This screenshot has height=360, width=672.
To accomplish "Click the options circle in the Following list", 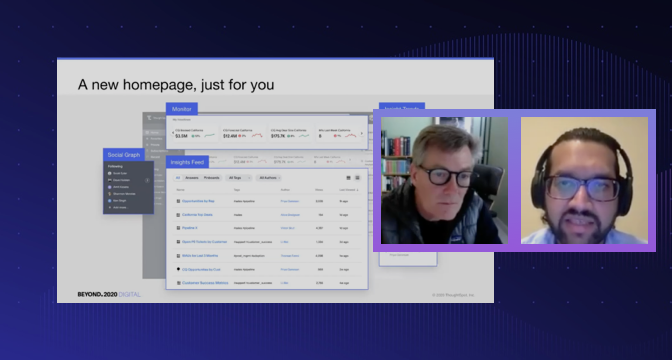I will (x=147, y=180).
